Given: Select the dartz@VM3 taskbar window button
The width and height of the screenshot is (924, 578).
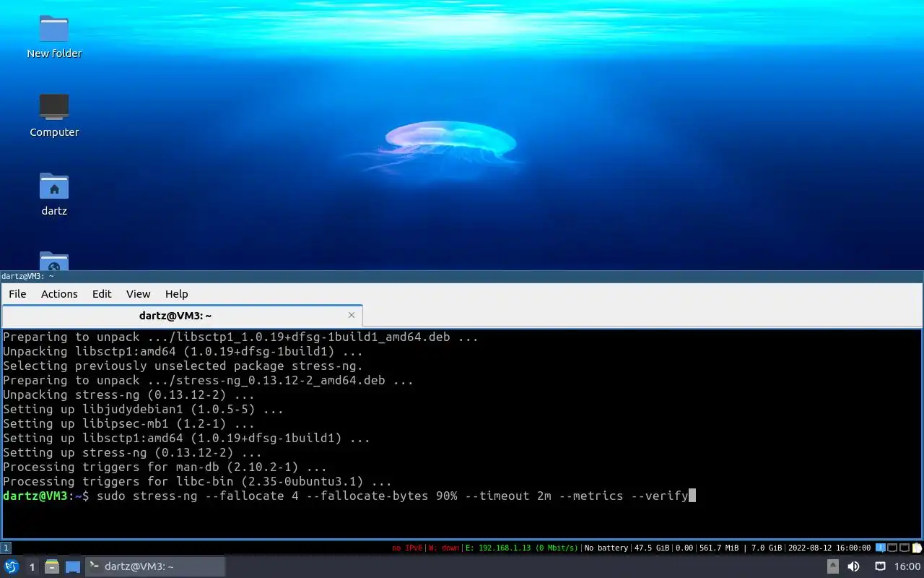Looking at the screenshot, I should click(x=156, y=566).
